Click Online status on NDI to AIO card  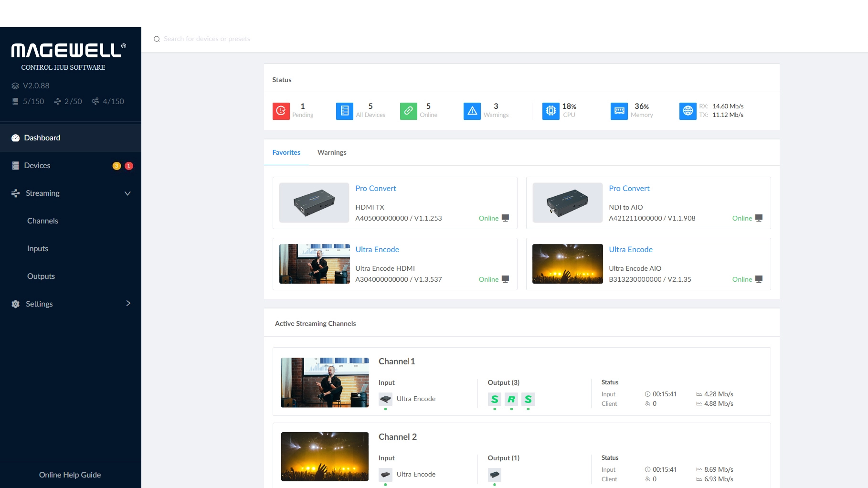point(742,218)
